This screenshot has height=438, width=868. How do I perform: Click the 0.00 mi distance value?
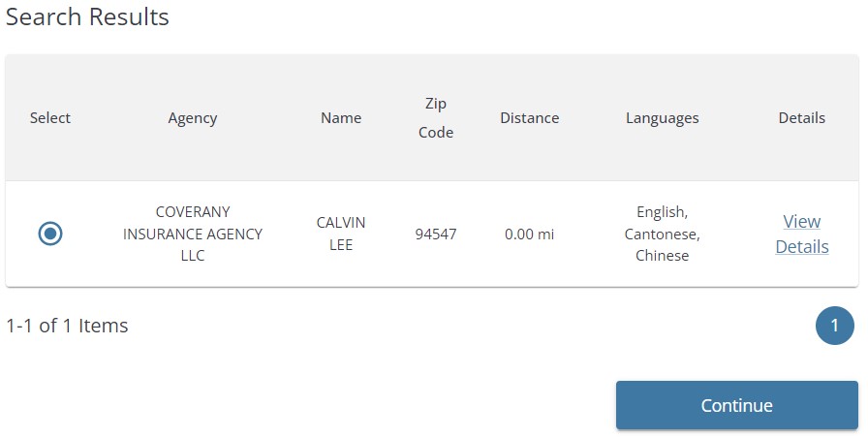(529, 235)
